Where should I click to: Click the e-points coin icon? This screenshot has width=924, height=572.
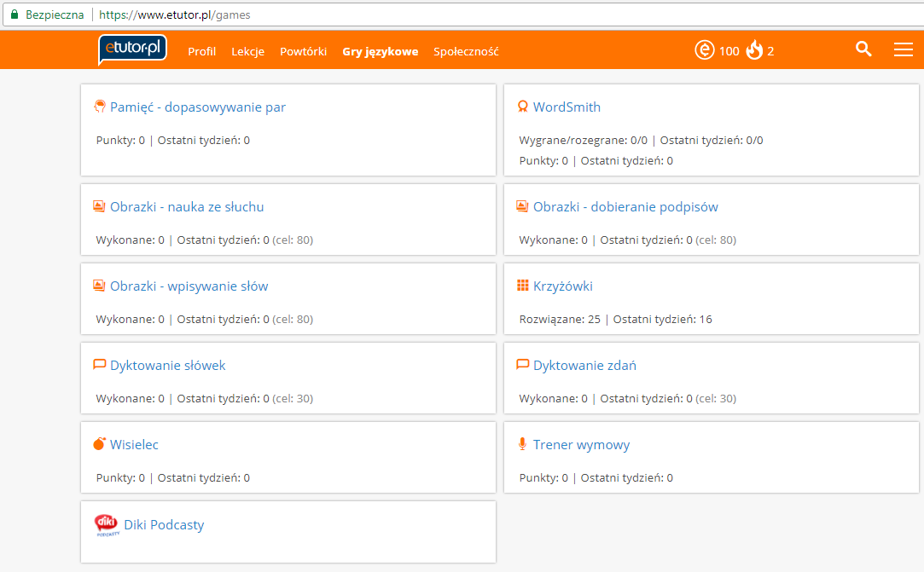(x=705, y=51)
